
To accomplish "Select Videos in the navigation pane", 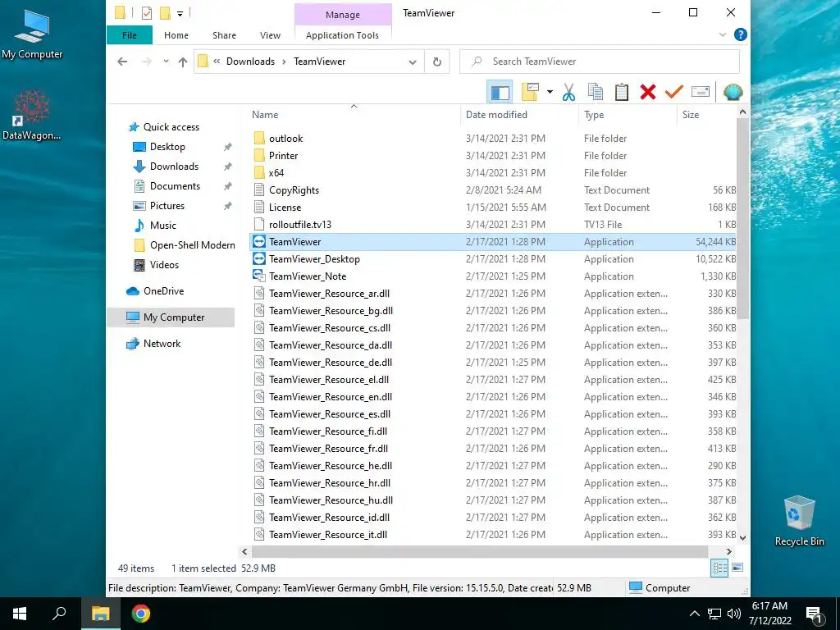I will coord(164,265).
